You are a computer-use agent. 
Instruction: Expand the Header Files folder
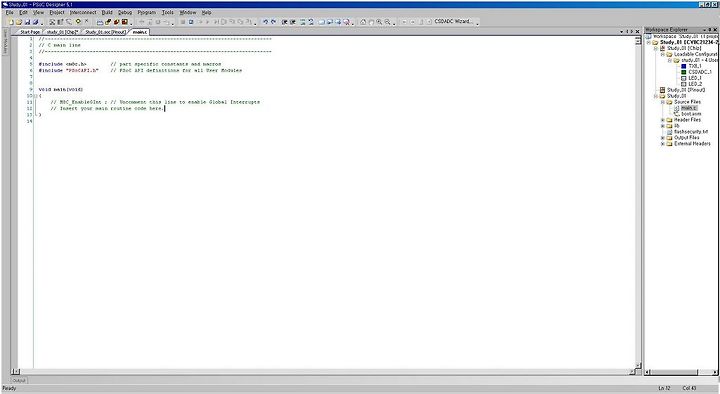663,120
